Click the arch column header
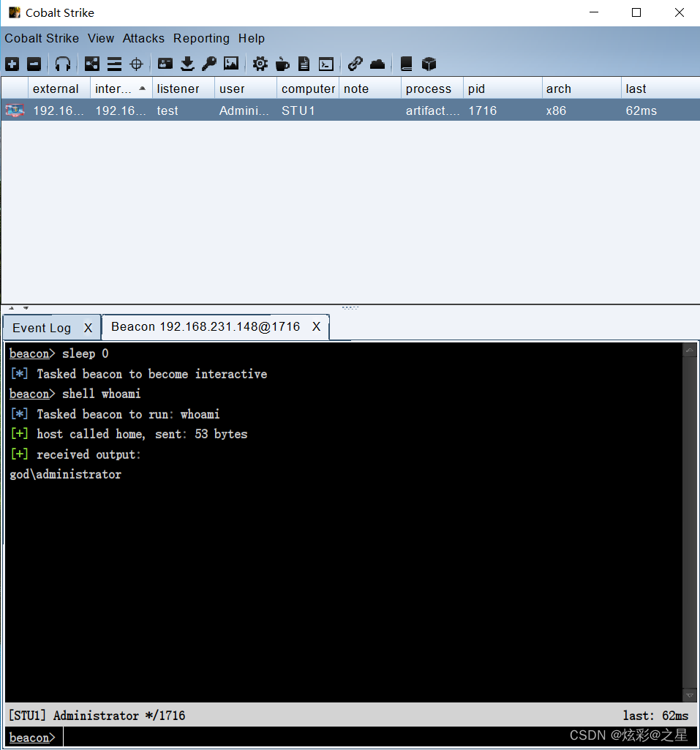Viewport: 700px width, 750px height. coord(582,89)
